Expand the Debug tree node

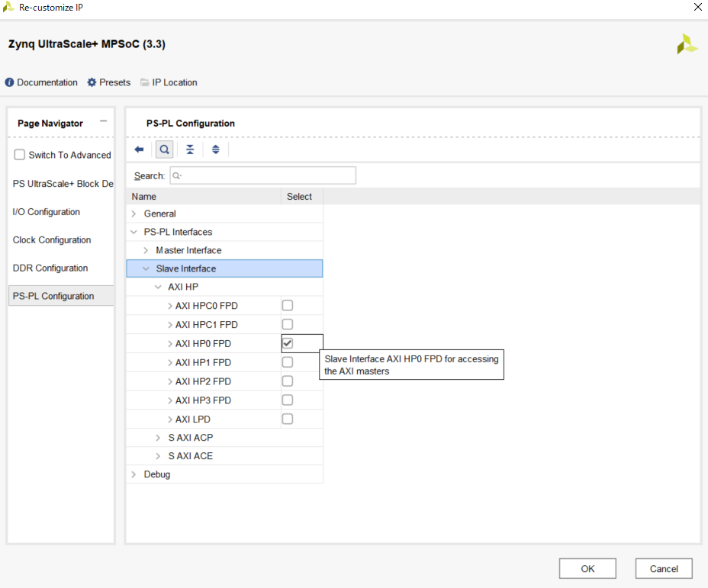tap(134, 474)
